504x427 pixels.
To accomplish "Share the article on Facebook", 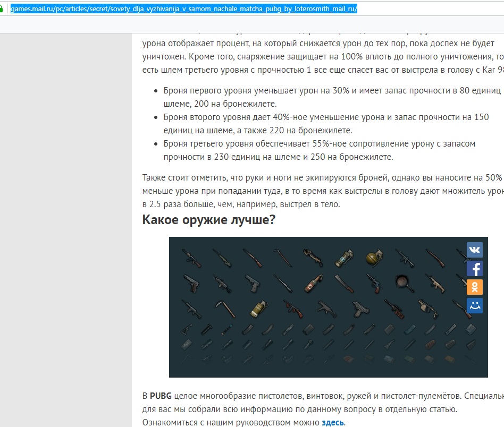I will (474, 269).
